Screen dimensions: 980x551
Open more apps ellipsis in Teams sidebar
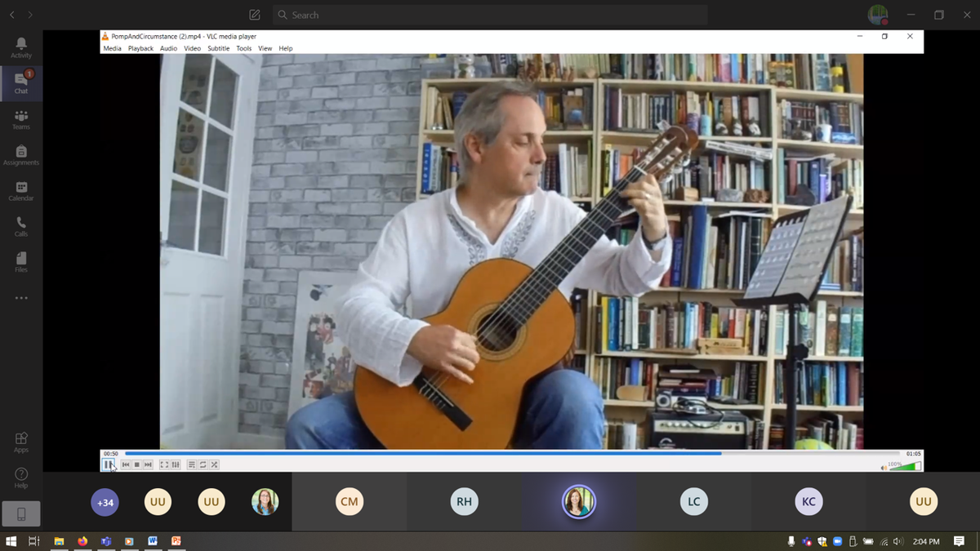(x=21, y=298)
